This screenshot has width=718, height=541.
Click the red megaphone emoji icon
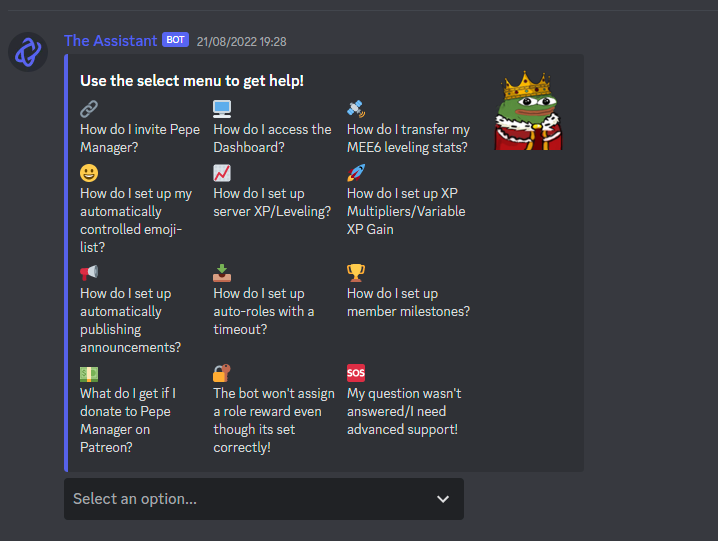(89, 273)
